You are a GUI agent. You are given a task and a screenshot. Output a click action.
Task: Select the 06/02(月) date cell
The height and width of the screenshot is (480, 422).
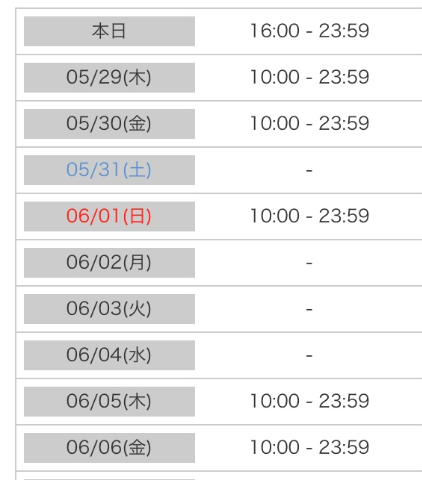pyautogui.click(x=109, y=262)
